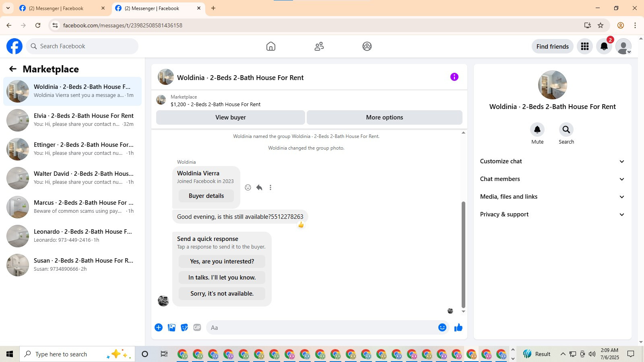Open more actions with the plus icon
This screenshot has height=362, width=644.
tap(159, 327)
